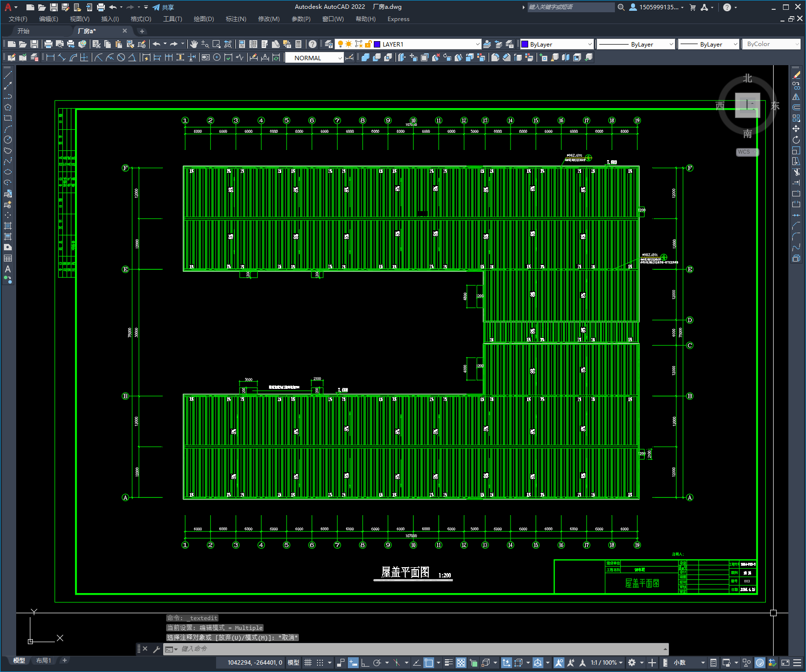Open the 标注(N) dimension menu
Image resolution: width=806 pixels, height=672 pixels.
(x=236, y=19)
